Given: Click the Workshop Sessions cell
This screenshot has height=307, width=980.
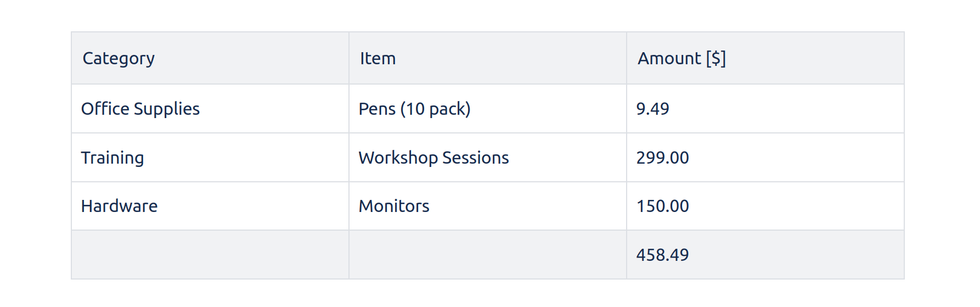Looking at the screenshot, I should pyautogui.click(x=433, y=158).
